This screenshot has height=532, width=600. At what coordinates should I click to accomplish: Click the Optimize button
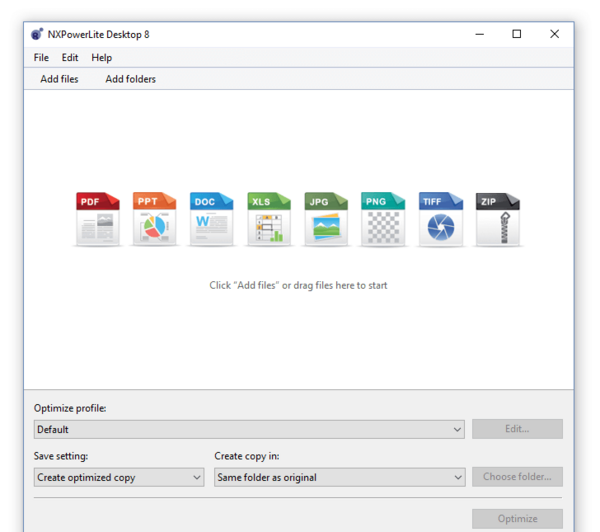tap(517, 519)
